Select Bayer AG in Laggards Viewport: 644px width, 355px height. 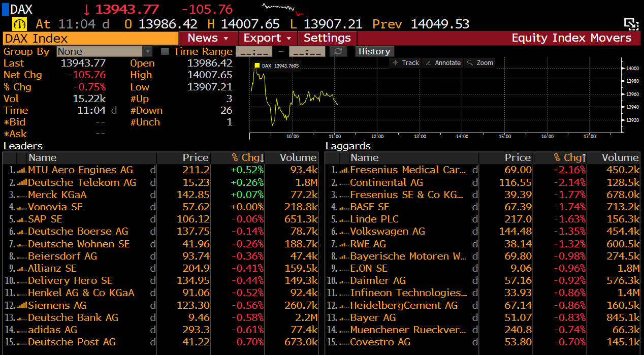482,317
